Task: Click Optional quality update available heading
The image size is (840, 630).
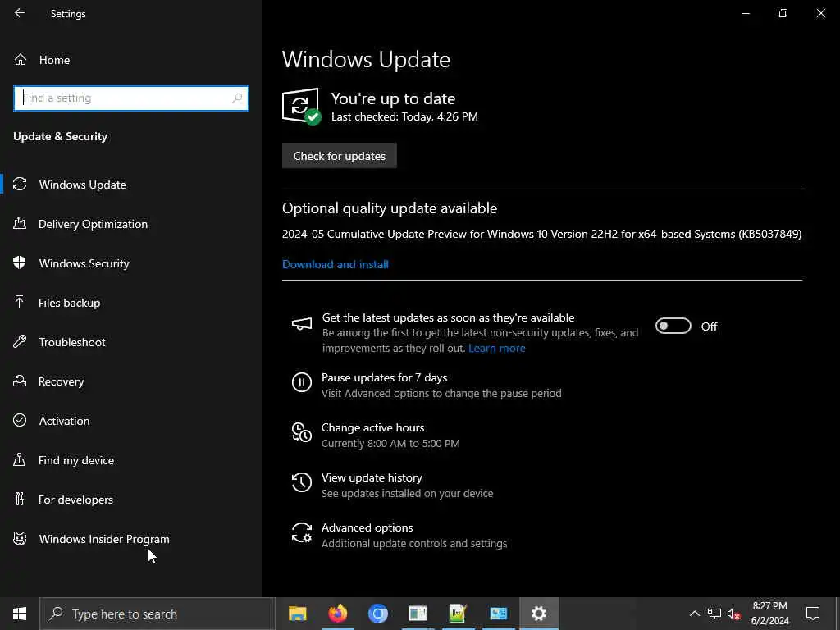Action: (x=390, y=208)
